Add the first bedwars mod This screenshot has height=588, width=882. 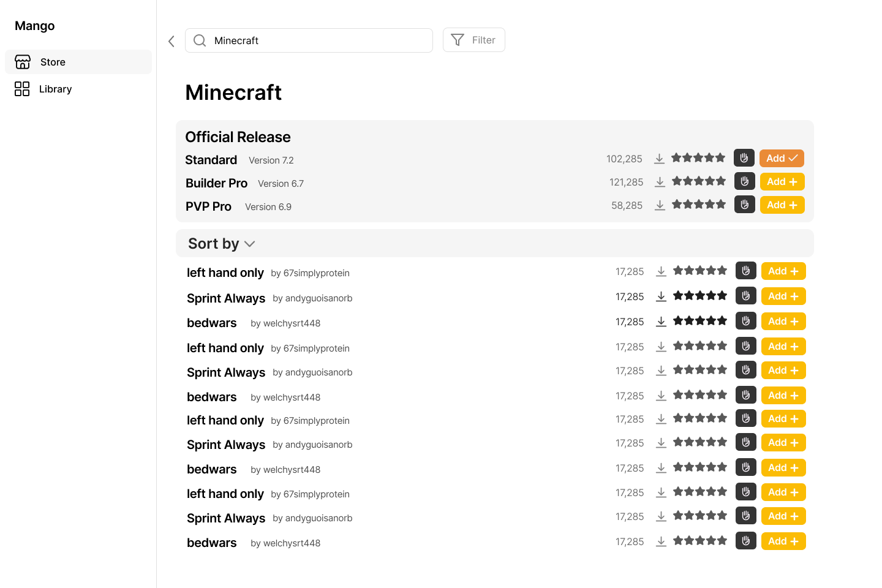click(x=783, y=321)
